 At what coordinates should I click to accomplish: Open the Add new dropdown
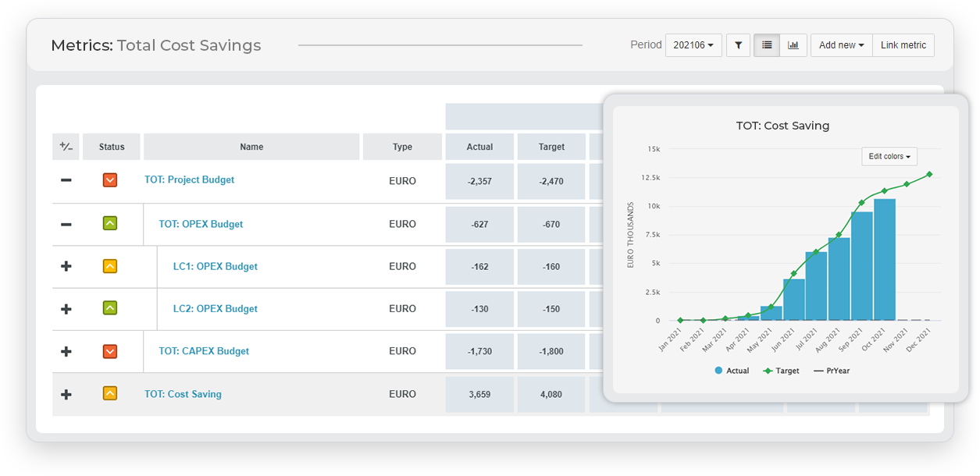[841, 45]
